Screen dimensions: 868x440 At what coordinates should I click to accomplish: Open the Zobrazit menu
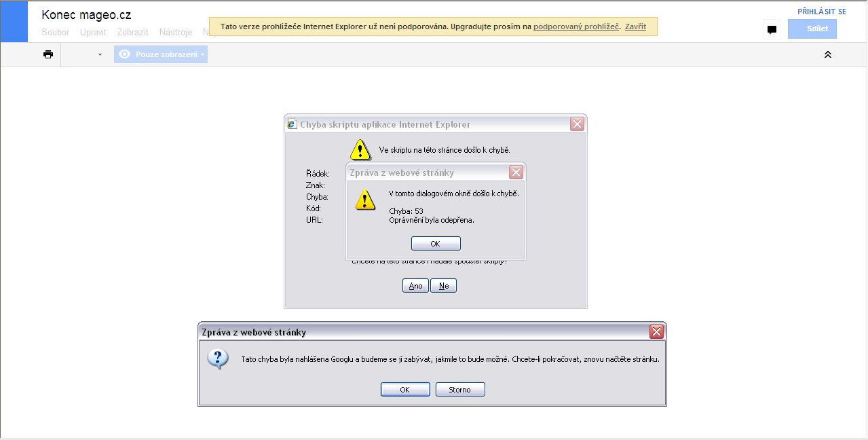[132, 32]
